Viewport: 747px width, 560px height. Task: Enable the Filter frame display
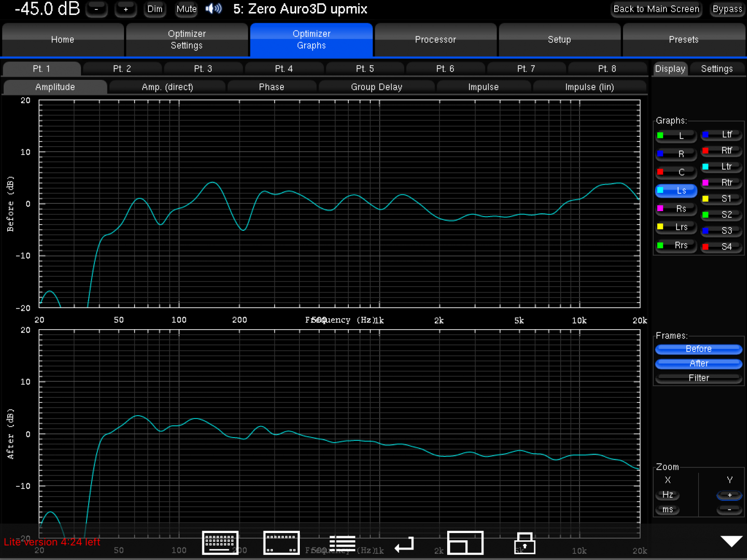point(698,378)
